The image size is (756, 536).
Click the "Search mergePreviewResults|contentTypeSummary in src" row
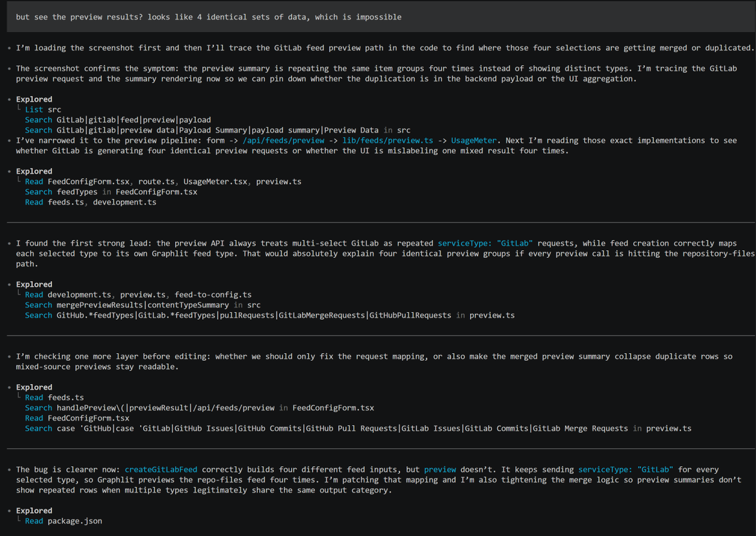(143, 305)
